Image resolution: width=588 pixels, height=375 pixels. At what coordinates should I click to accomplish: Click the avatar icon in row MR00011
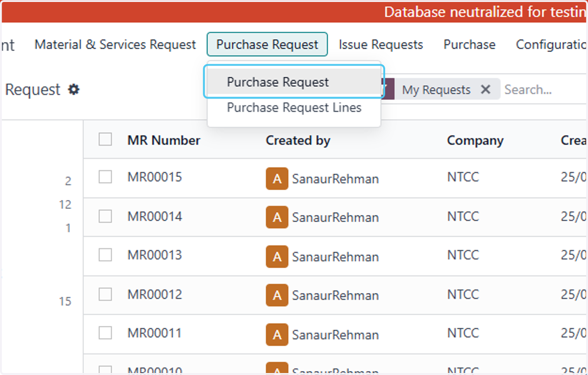277,334
